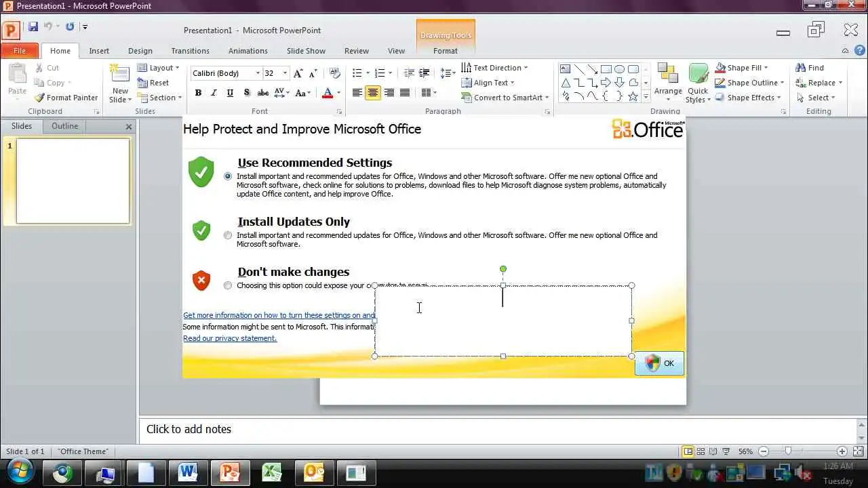Click the Decrease Font Size icon
This screenshot has width=868, height=488.
313,73
